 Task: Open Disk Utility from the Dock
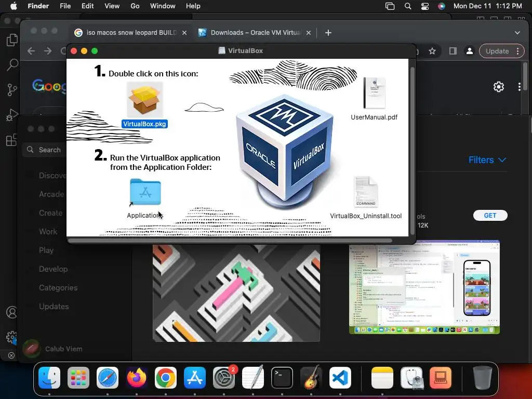click(411, 378)
